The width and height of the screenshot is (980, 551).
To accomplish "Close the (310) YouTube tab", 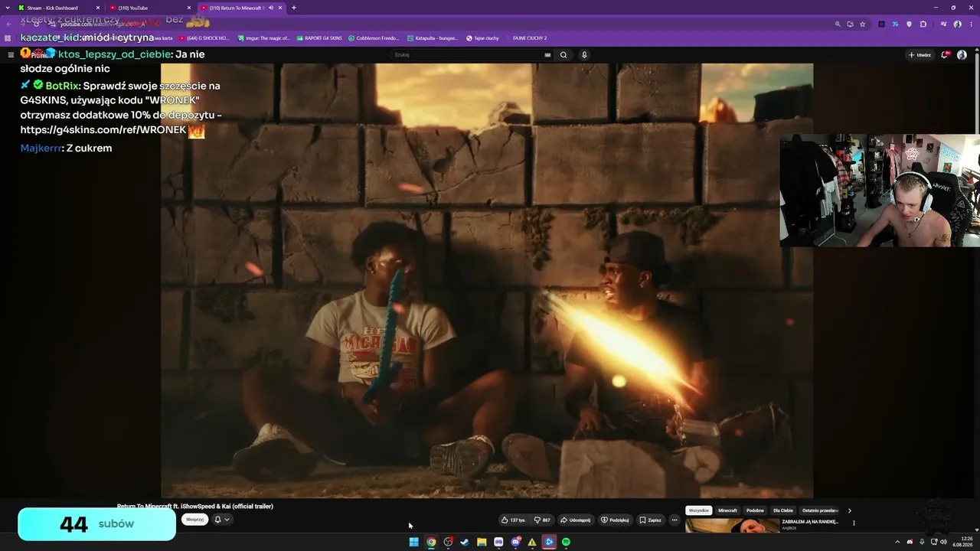I will [189, 8].
